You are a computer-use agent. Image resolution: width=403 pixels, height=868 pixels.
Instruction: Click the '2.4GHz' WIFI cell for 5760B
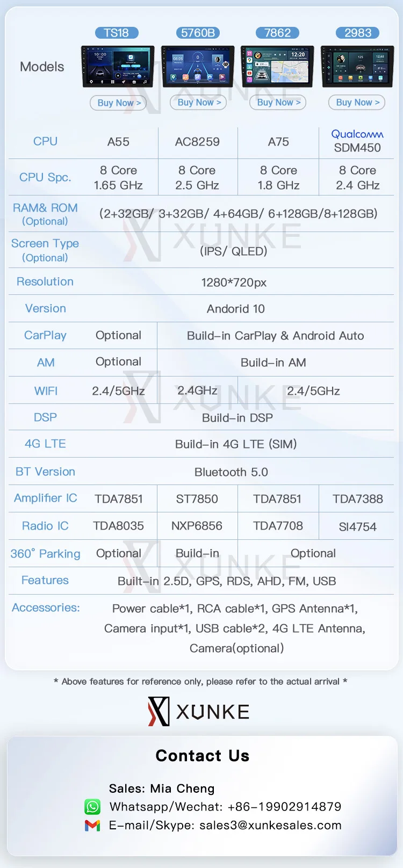click(197, 390)
